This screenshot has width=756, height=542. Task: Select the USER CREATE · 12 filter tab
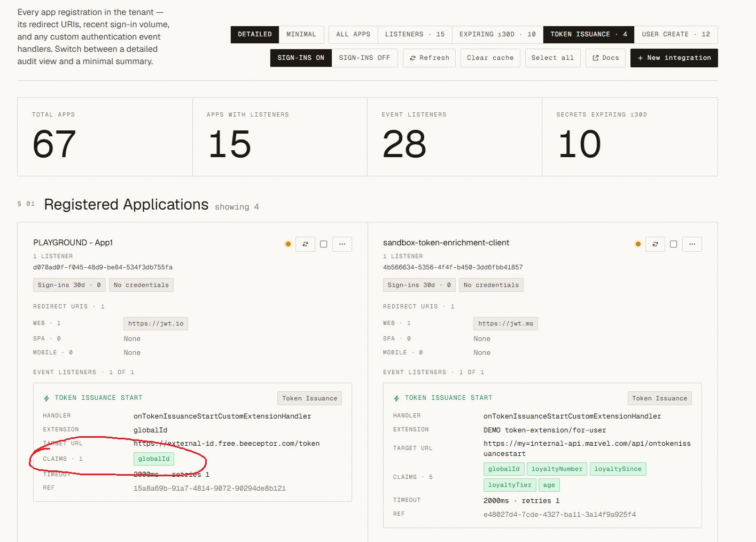point(676,34)
